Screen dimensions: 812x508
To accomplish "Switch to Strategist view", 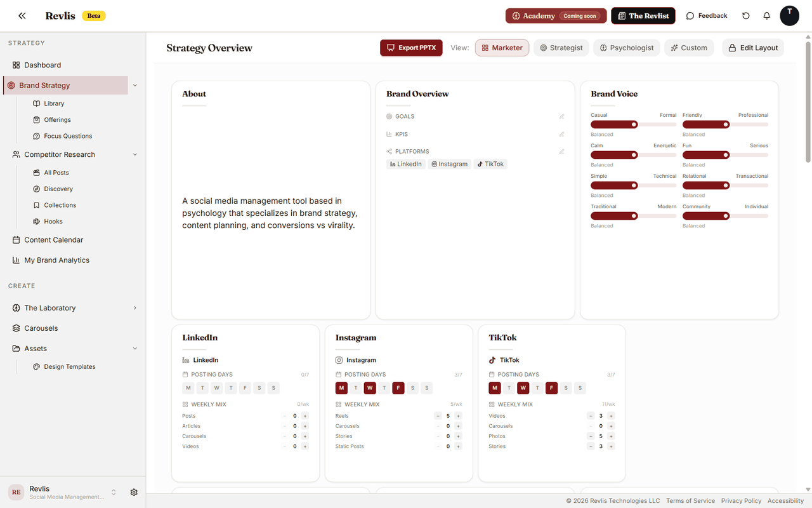I will (x=561, y=48).
